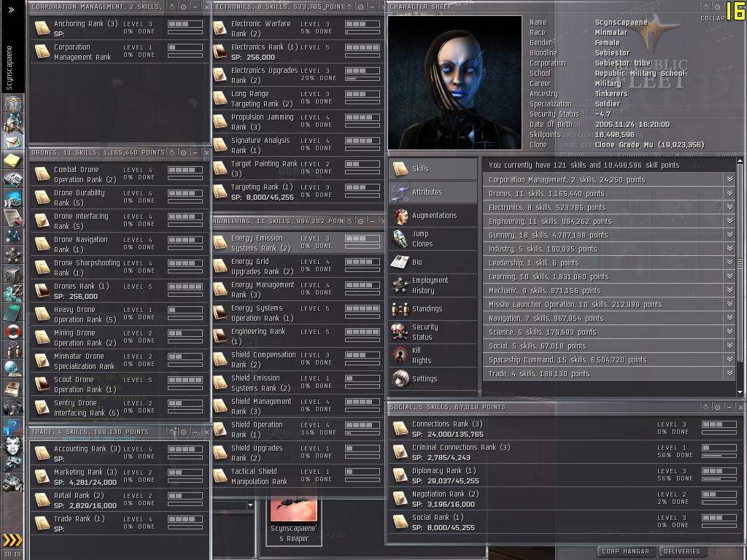747x560 pixels.
Task: Click the Corp Hangar button
Action: coord(625,551)
